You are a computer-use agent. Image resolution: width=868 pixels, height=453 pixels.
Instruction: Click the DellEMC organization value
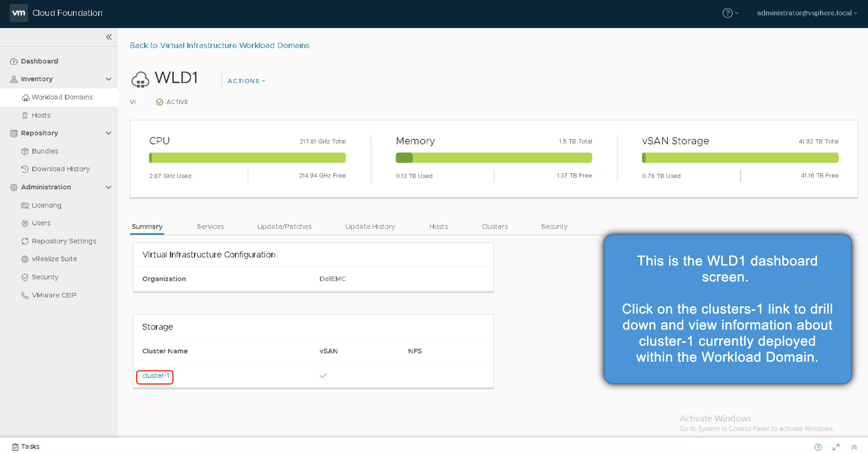(x=333, y=279)
